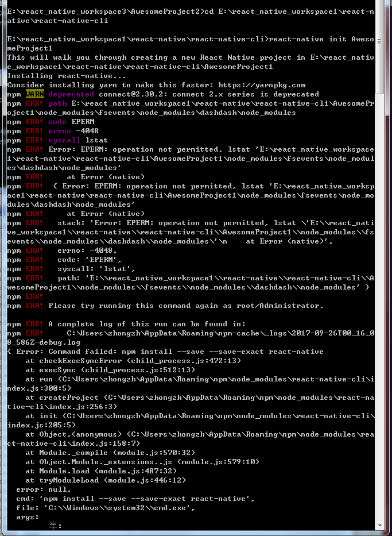
Task: Click the 'errno -4048' error line
Action: [53, 131]
